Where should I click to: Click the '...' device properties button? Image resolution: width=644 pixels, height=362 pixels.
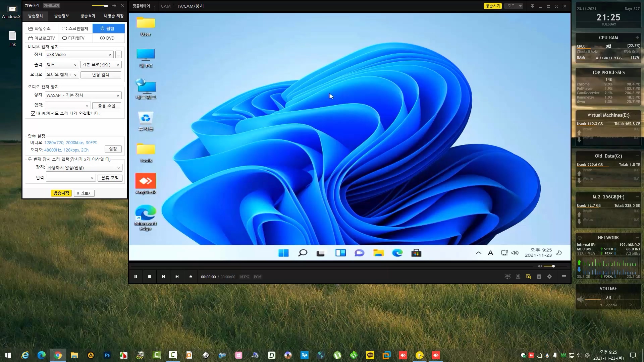coord(118,55)
